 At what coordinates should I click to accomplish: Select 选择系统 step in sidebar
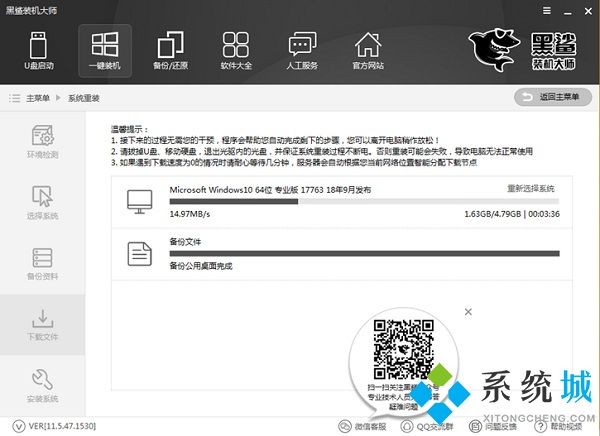coord(42,202)
